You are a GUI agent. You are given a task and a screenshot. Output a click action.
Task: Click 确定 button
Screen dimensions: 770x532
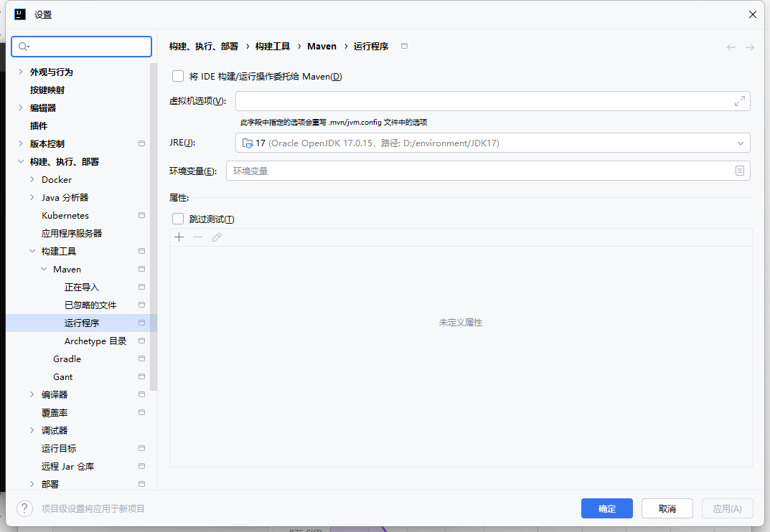pyautogui.click(x=607, y=508)
